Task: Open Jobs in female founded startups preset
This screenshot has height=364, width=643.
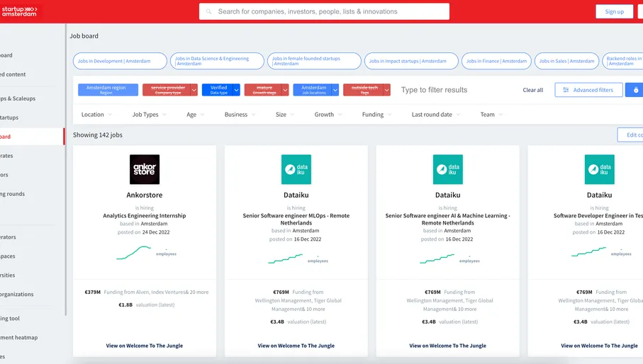Action: click(x=314, y=61)
